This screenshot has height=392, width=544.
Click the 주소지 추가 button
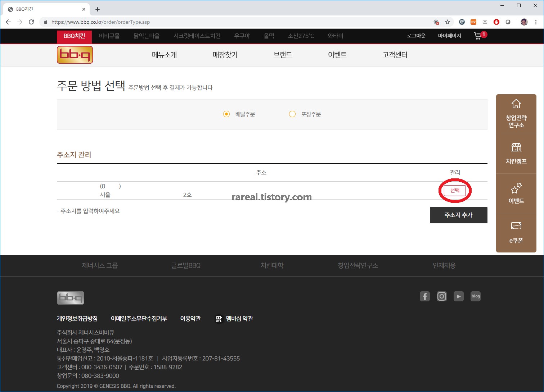tap(459, 215)
